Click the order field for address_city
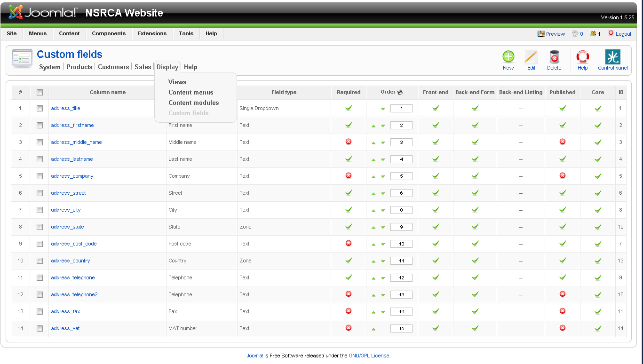Image resolution: width=643 pixels, height=364 pixels. point(401,210)
